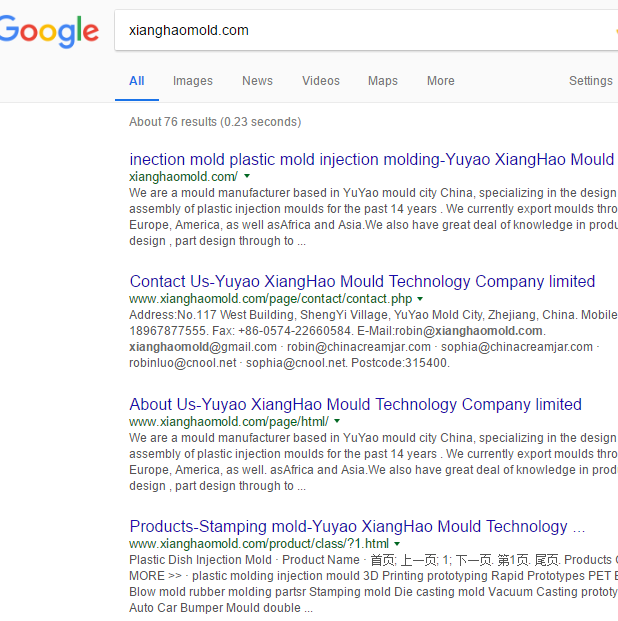Expand dropdown arrow beside product/class/?1.html URL
The image size is (618, 621).
tap(397, 543)
